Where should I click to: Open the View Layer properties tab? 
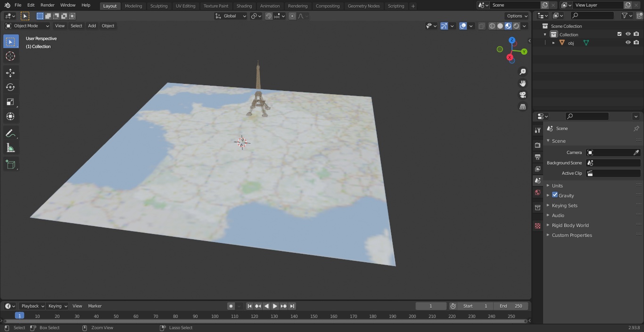(x=537, y=169)
